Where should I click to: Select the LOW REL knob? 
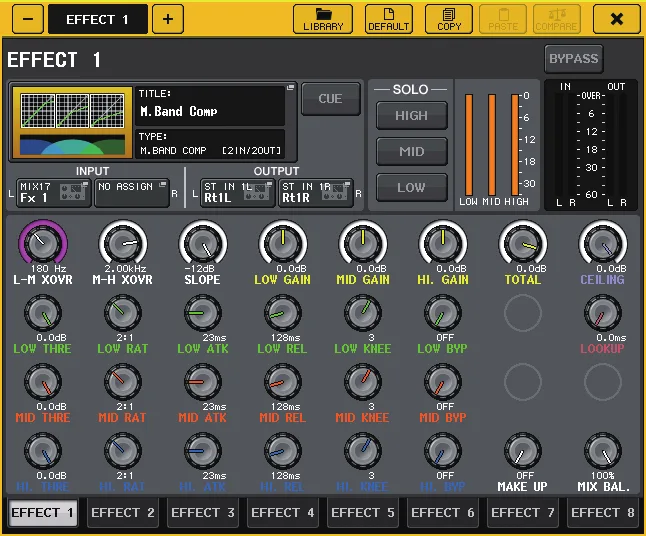pos(283,313)
